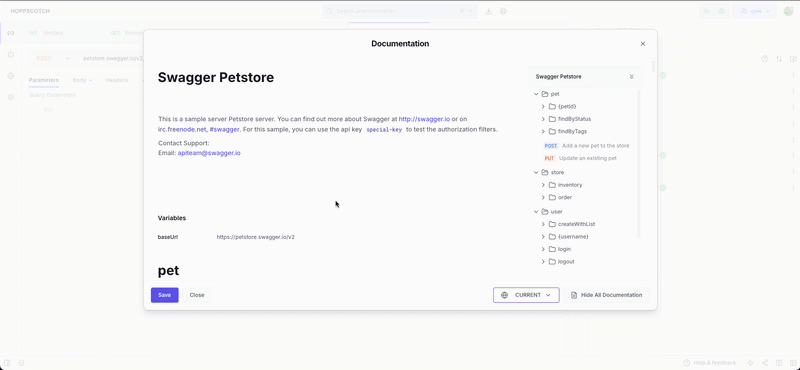Switch to the Parameters tab in background
The height and width of the screenshot is (370, 800).
point(43,80)
